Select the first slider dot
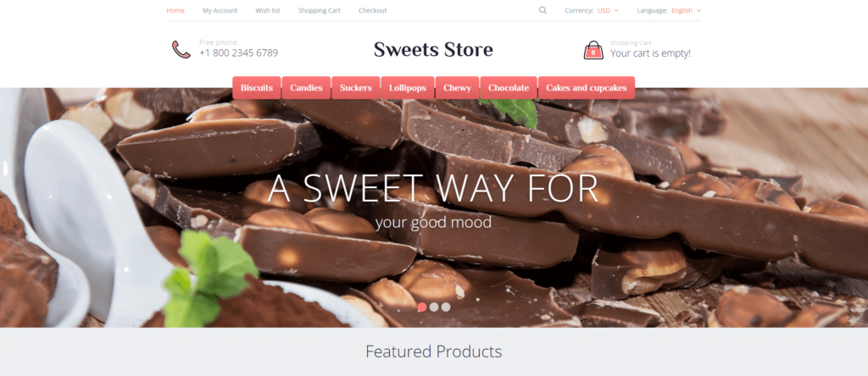 point(422,307)
